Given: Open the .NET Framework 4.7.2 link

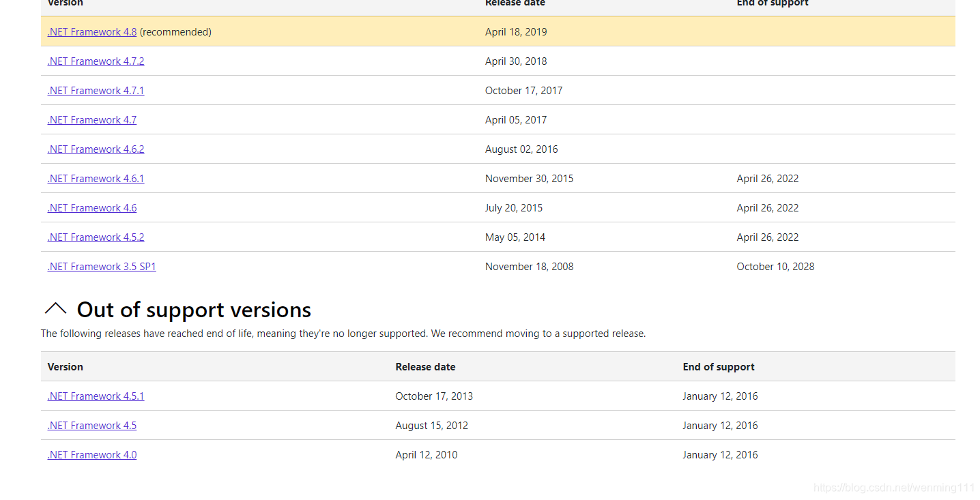Looking at the screenshot, I should point(96,61).
